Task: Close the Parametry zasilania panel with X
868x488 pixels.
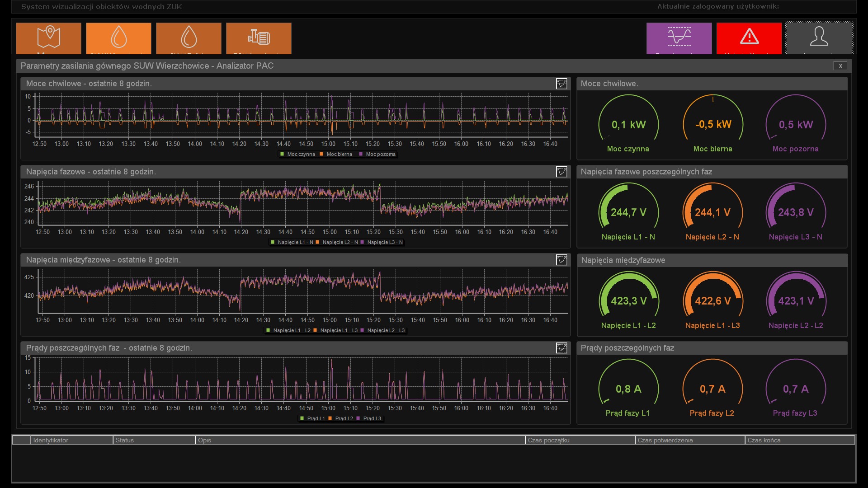Action: tap(840, 66)
